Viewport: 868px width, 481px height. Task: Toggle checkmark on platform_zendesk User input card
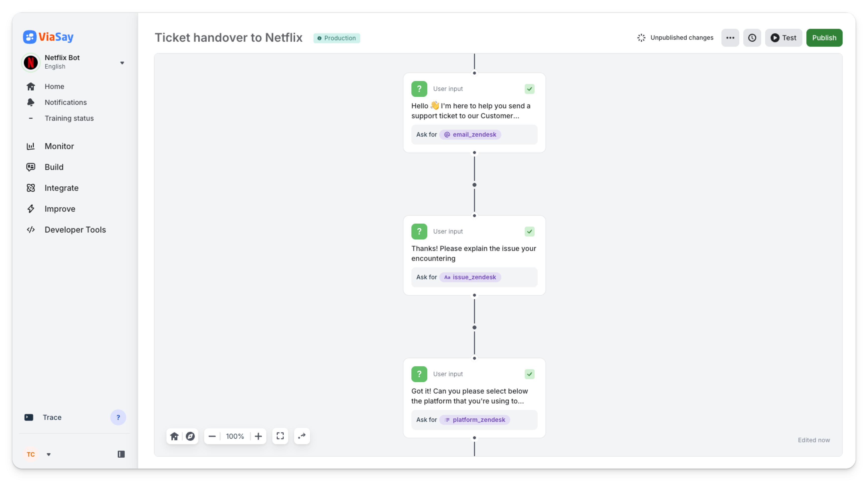coord(529,374)
